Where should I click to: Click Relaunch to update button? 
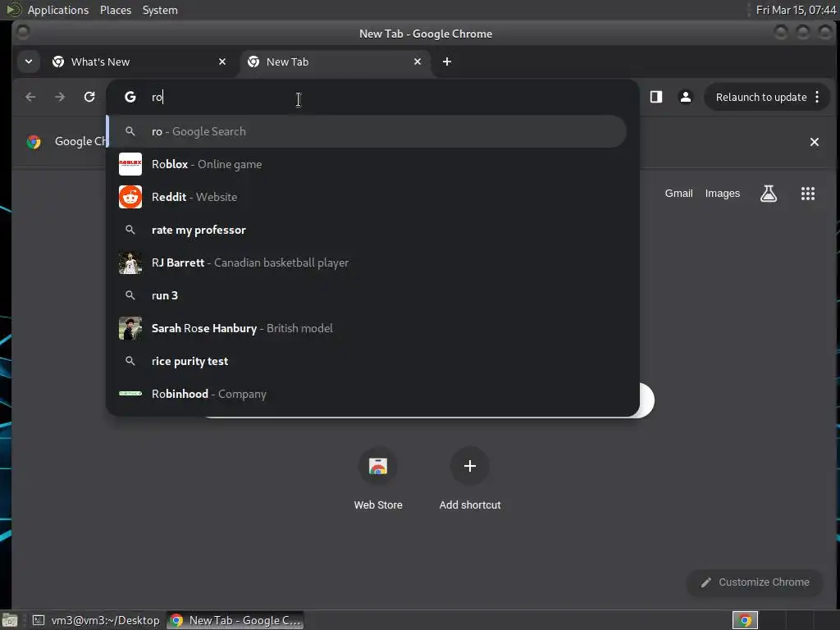tap(760, 97)
